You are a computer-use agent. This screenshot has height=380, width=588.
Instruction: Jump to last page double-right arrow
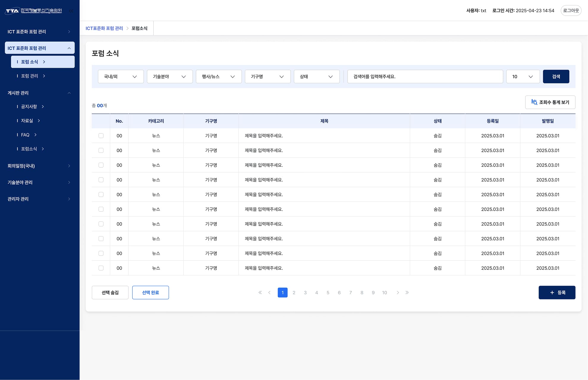tap(407, 293)
